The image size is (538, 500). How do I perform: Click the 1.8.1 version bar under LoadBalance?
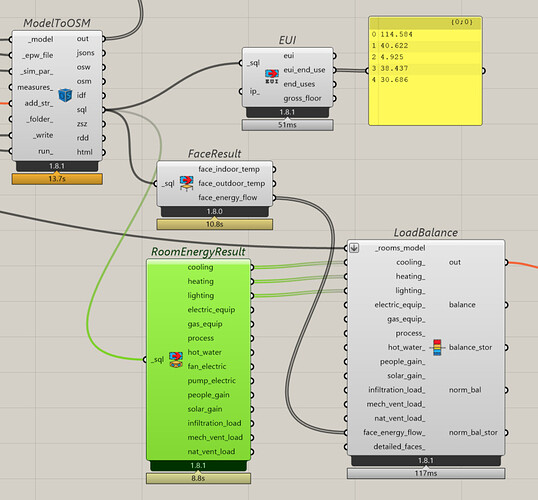click(426, 461)
